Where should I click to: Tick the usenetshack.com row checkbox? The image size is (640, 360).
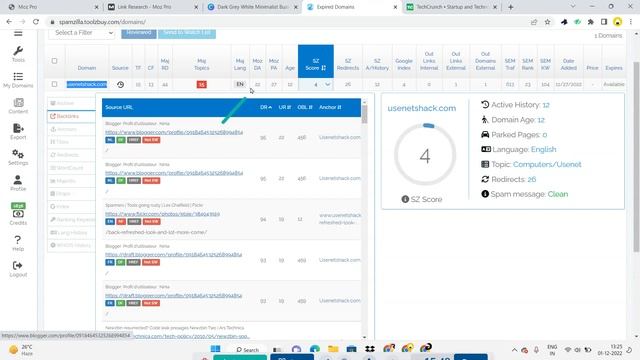[x=54, y=84]
